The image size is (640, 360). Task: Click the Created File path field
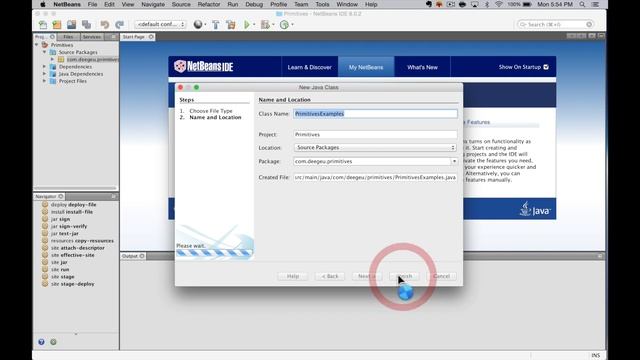[375, 178]
